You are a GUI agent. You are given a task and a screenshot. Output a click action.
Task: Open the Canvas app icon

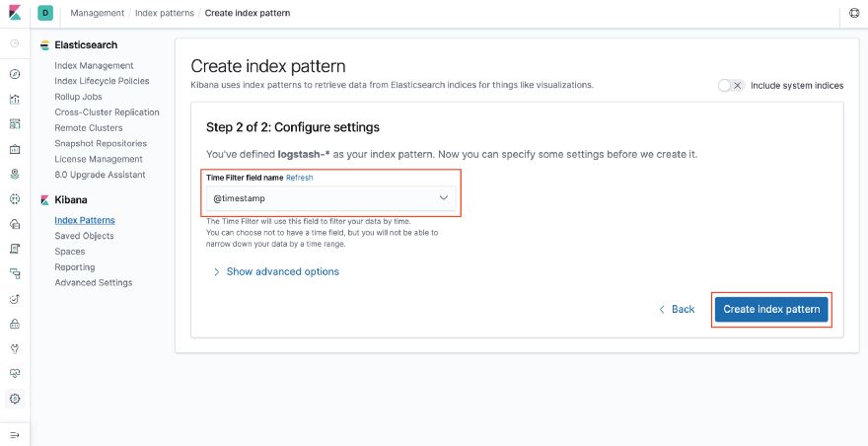pos(15,149)
